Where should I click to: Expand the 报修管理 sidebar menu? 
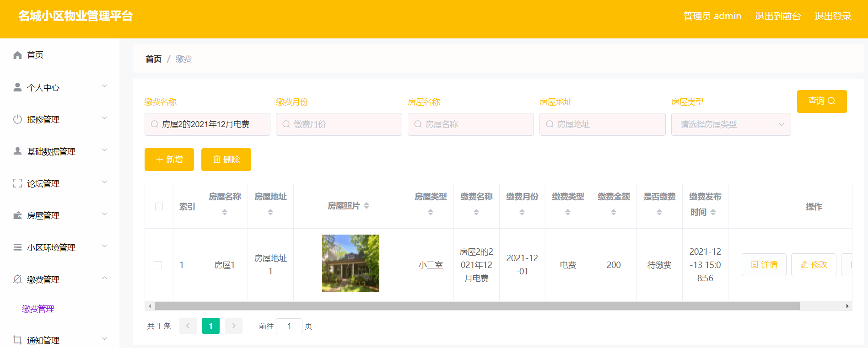(104, 118)
